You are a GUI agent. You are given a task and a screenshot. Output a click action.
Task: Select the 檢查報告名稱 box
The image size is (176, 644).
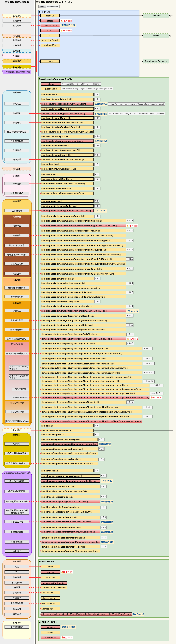tap(17, 264)
